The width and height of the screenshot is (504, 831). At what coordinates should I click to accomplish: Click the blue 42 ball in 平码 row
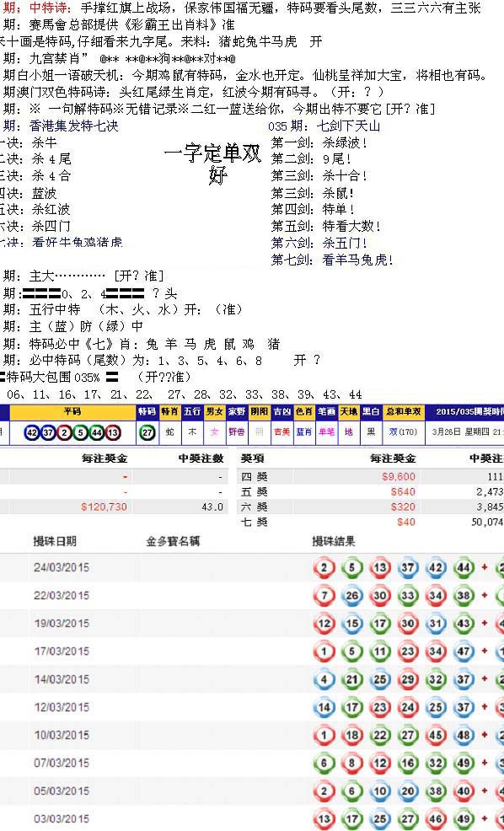click(x=32, y=432)
